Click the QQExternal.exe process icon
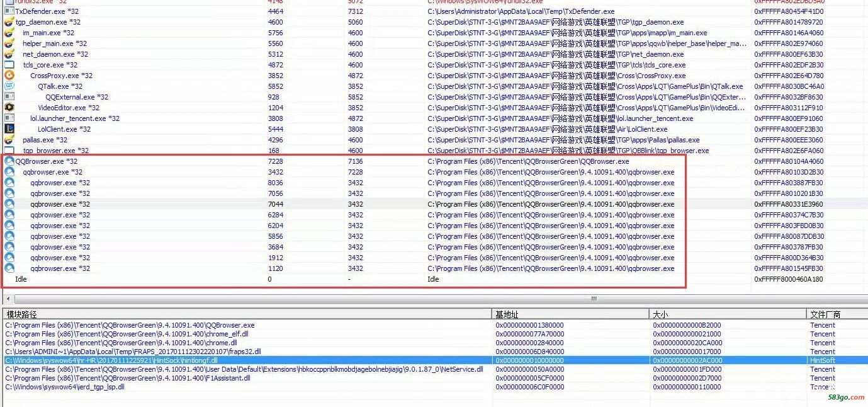The image size is (868, 407). coord(9,97)
